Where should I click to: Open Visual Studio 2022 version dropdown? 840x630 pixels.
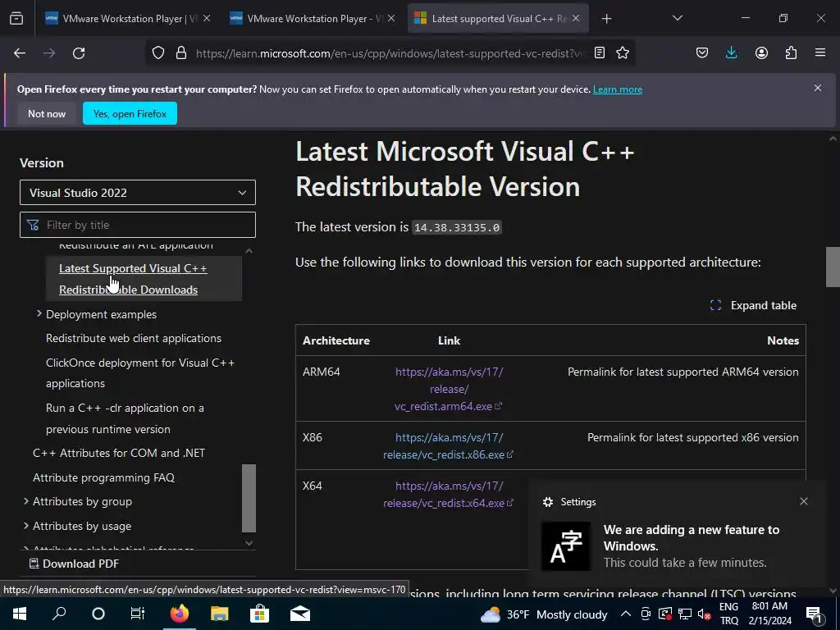click(138, 192)
